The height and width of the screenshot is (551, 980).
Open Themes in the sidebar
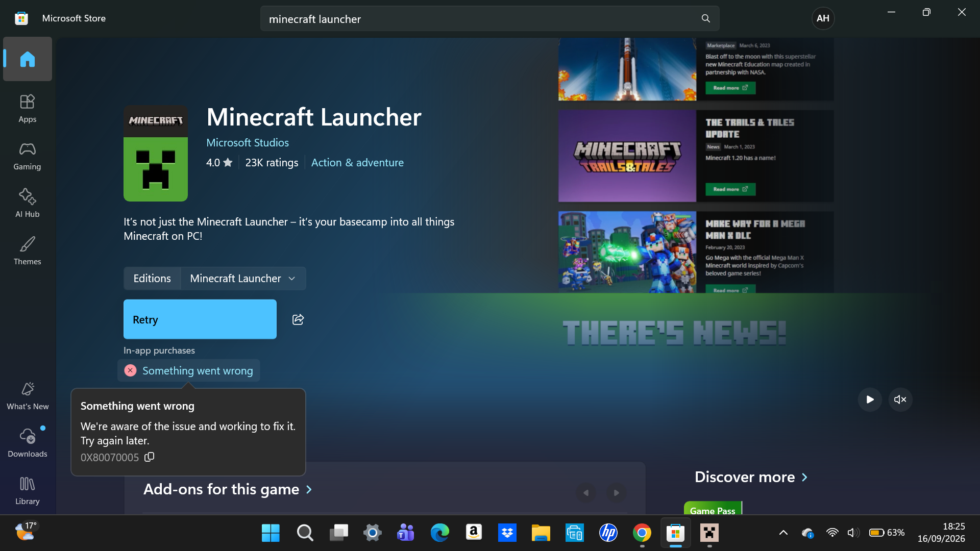[28, 251]
